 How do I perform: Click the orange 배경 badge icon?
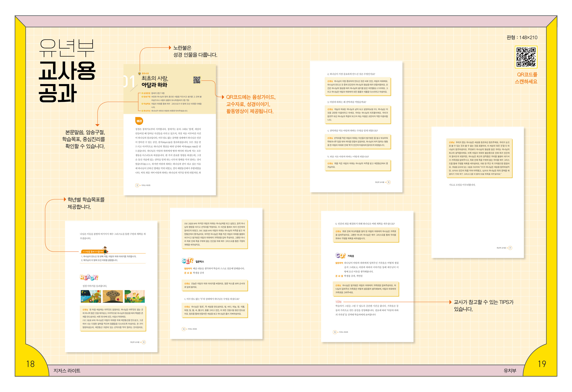click(x=139, y=121)
